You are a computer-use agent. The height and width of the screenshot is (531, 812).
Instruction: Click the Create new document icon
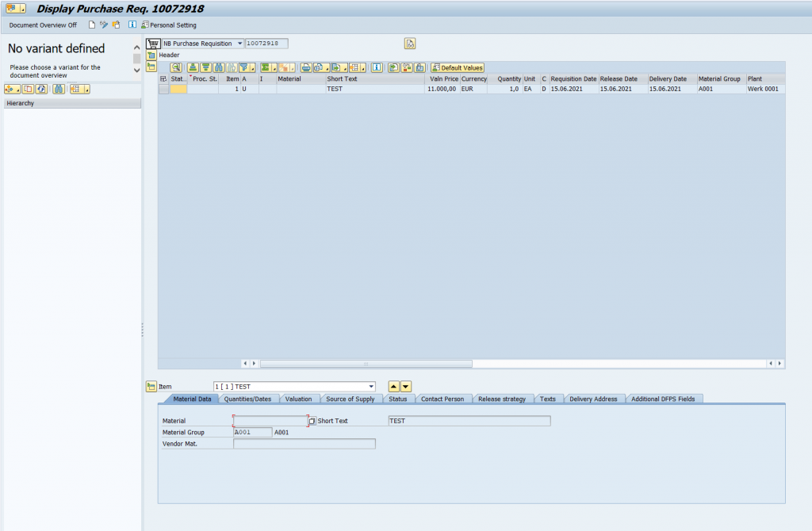pyautogui.click(x=92, y=25)
